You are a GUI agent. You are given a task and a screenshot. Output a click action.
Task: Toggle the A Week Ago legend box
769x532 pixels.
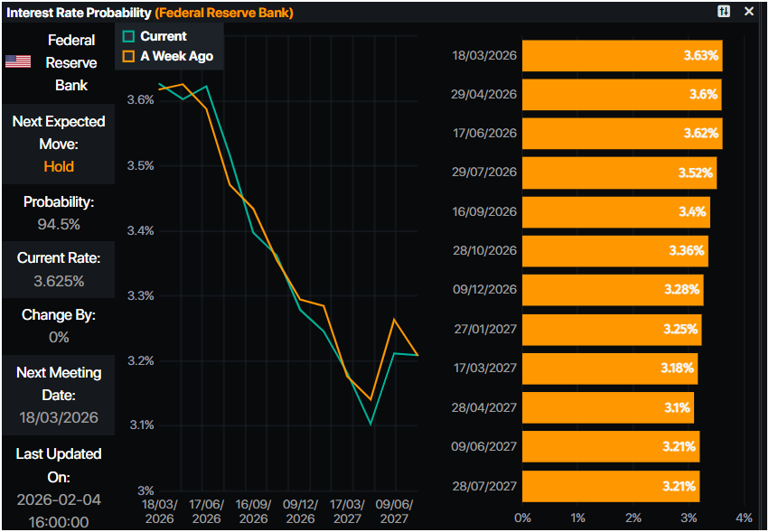click(x=128, y=56)
